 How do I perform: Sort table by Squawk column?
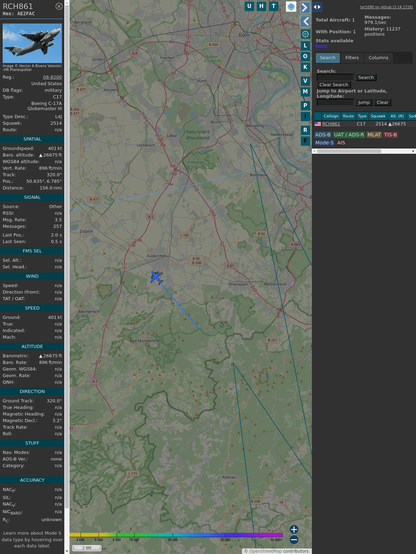[x=378, y=116]
